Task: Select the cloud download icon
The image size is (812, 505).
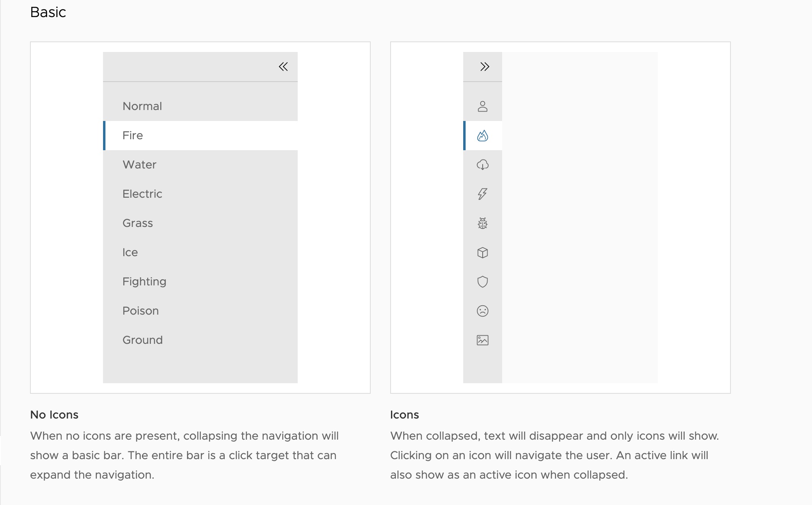Action: 482,165
